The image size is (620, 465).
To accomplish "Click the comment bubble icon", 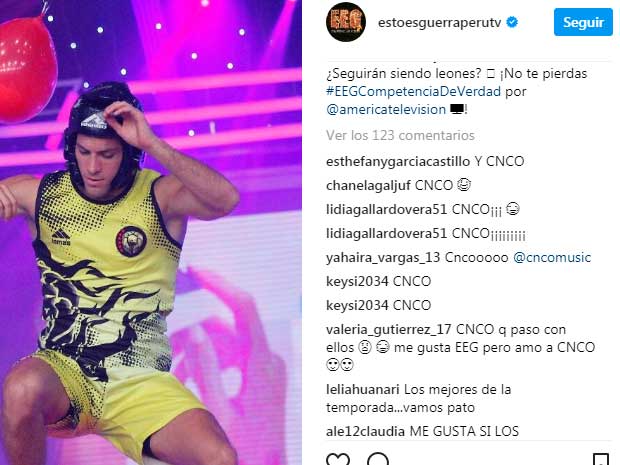I will 378,459.
